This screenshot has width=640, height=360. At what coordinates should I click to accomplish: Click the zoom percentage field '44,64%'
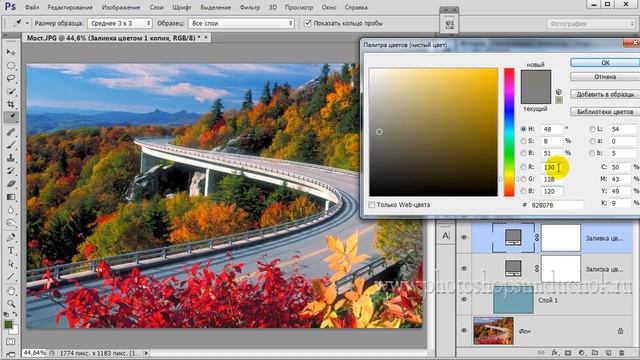point(35,353)
